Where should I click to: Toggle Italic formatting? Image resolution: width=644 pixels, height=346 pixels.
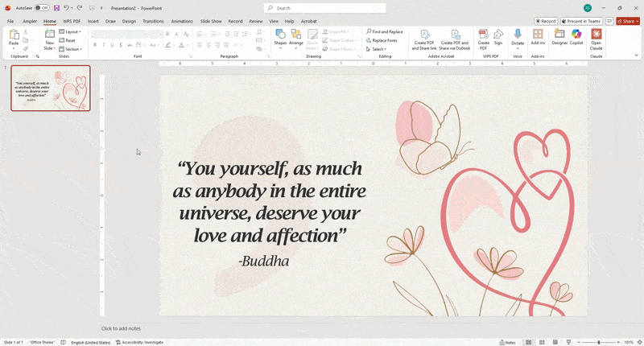coord(104,45)
